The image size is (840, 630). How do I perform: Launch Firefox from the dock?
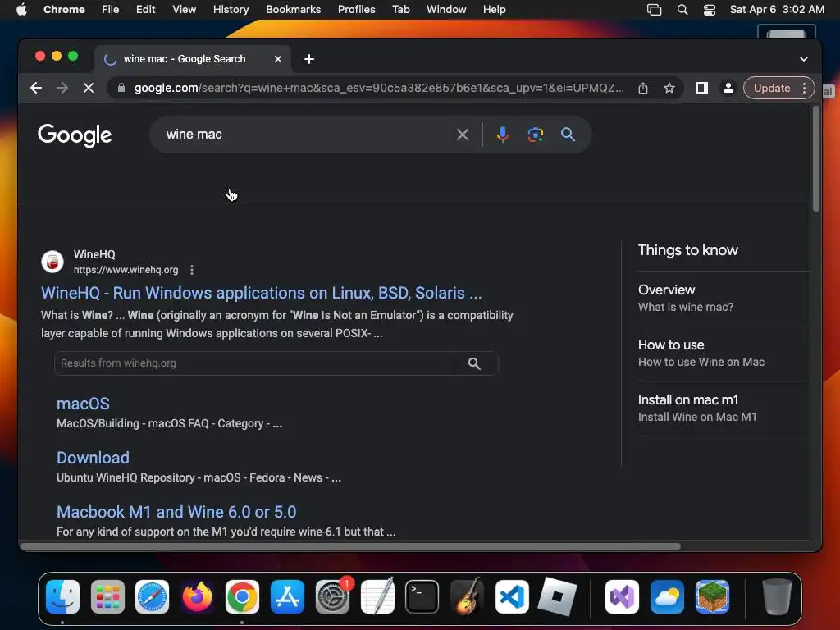197,596
